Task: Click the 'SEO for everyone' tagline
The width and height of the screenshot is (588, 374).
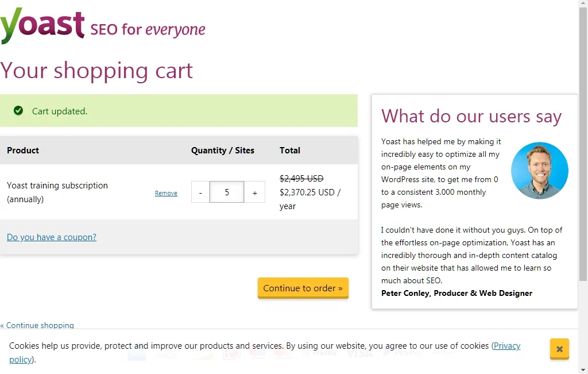Action: (x=148, y=29)
